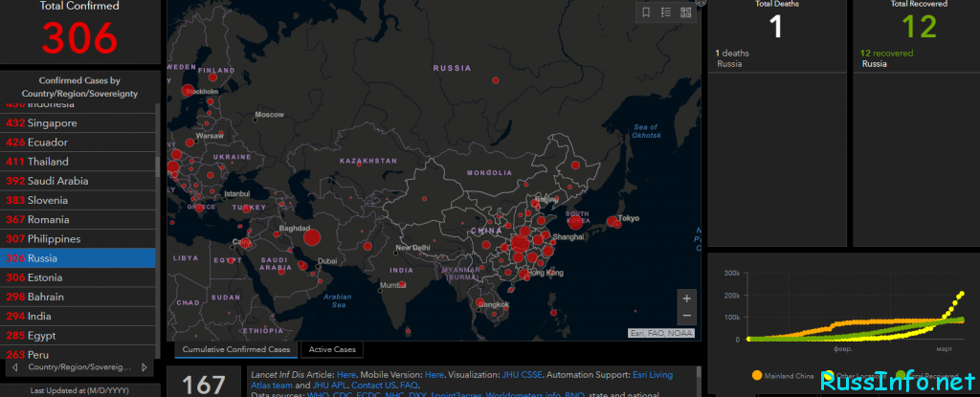Select India in the country list
This screenshot has width=980, height=397.
[x=78, y=317]
